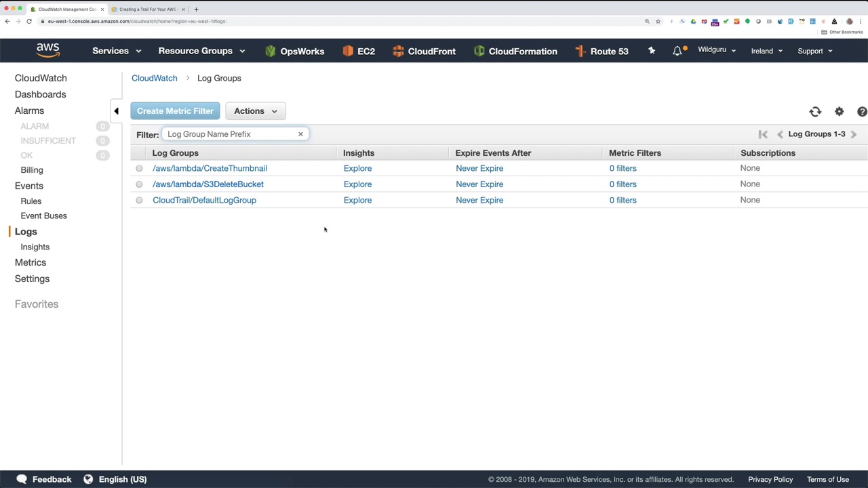Open the Ireland region dropdown
The image size is (868, 488).
pos(767,51)
